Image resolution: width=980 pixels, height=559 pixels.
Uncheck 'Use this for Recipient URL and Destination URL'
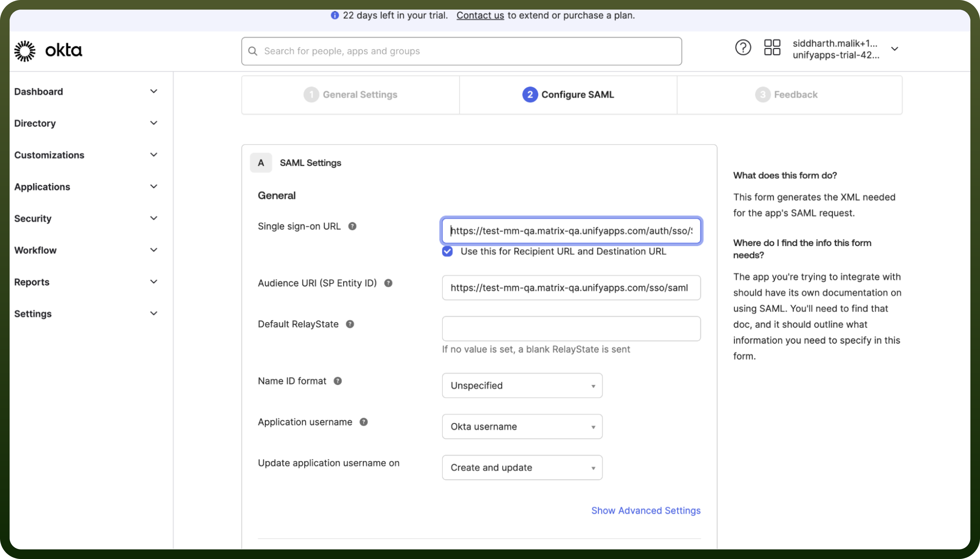(447, 251)
